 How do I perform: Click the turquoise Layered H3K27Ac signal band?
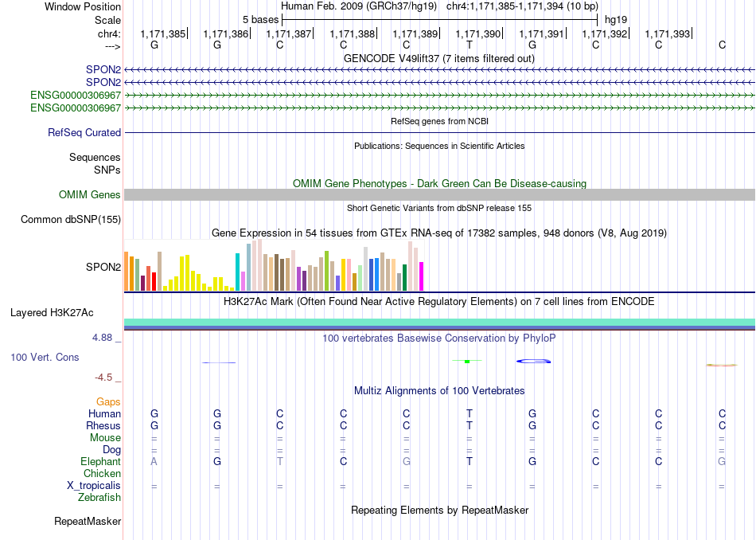(439, 322)
